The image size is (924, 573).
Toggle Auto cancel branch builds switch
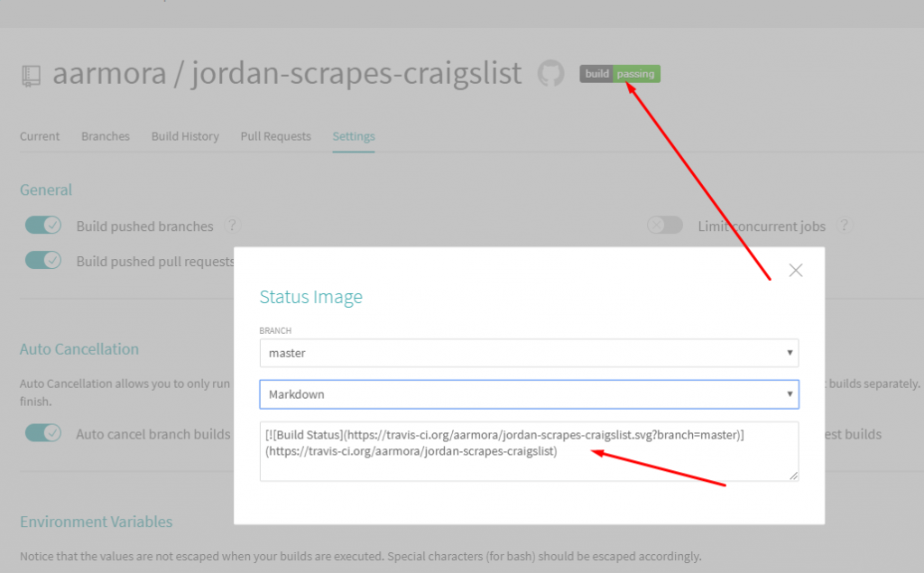pos(43,433)
